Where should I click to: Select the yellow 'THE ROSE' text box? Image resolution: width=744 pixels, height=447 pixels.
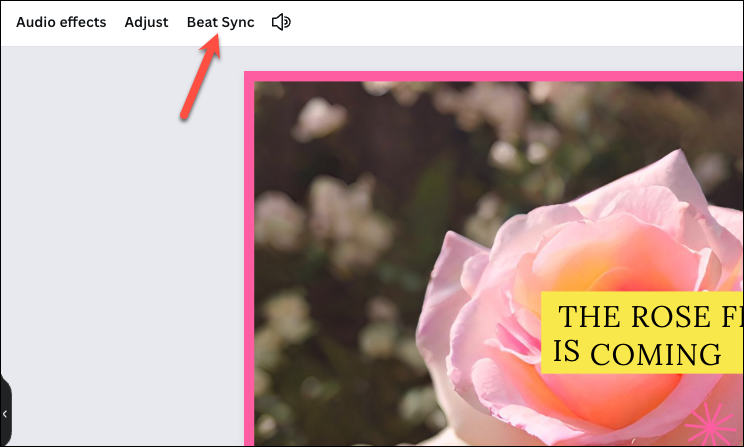642,333
